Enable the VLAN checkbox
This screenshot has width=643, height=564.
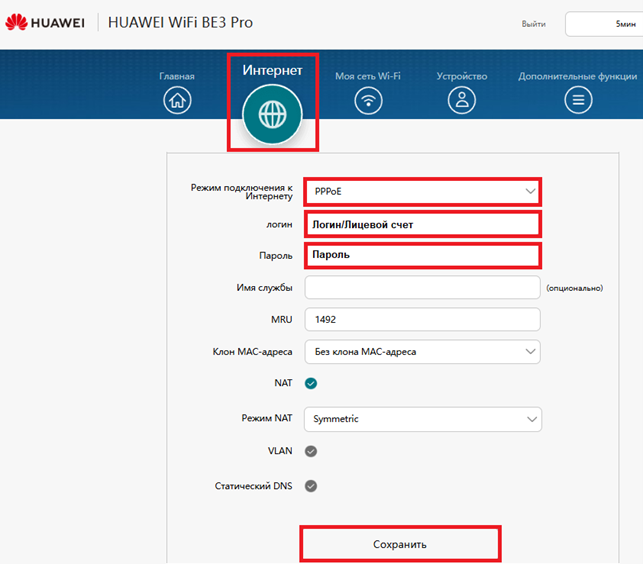[x=311, y=451]
